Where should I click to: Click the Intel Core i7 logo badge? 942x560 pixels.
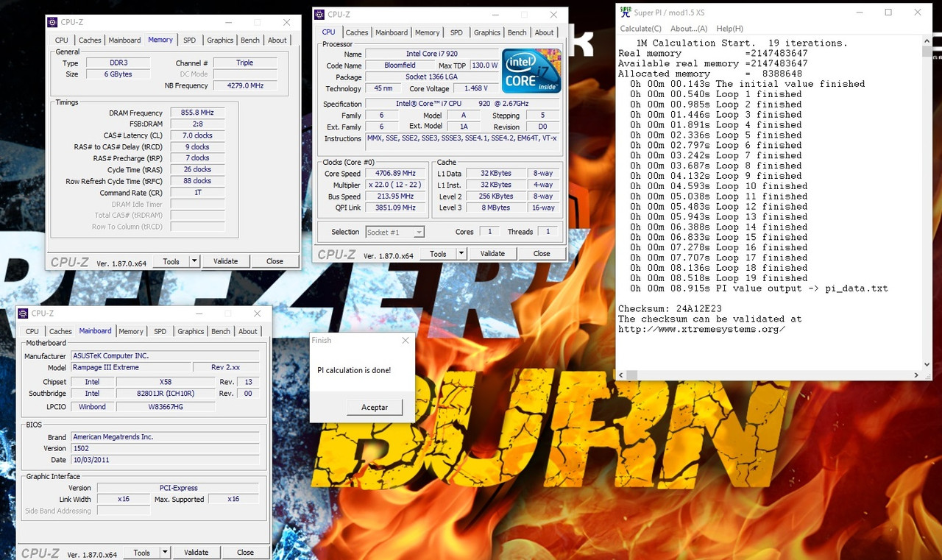[531, 71]
